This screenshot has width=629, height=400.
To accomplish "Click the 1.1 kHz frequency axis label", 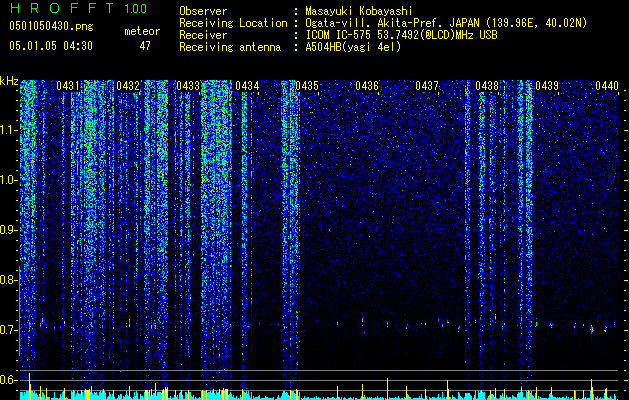I will (9, 130).
